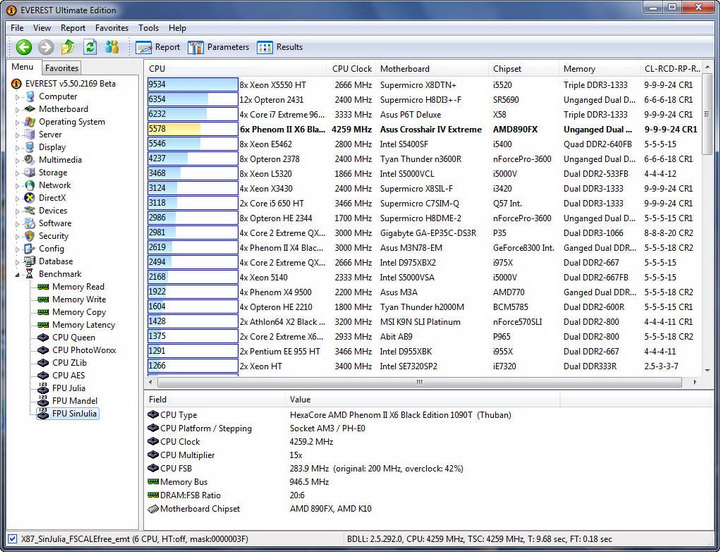Expand the Server tree node

click(17, 135)
